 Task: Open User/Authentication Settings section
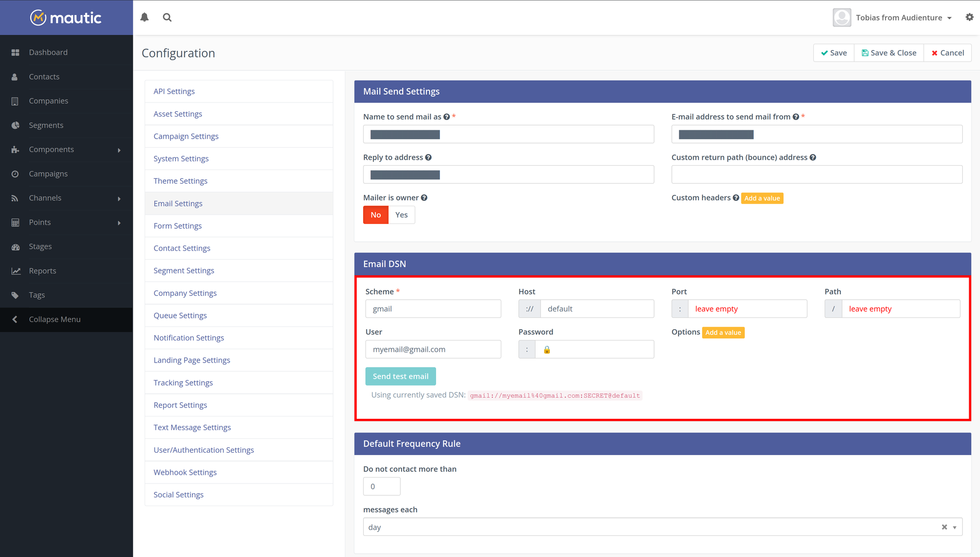pyautogui.click(x=239, y=450)
